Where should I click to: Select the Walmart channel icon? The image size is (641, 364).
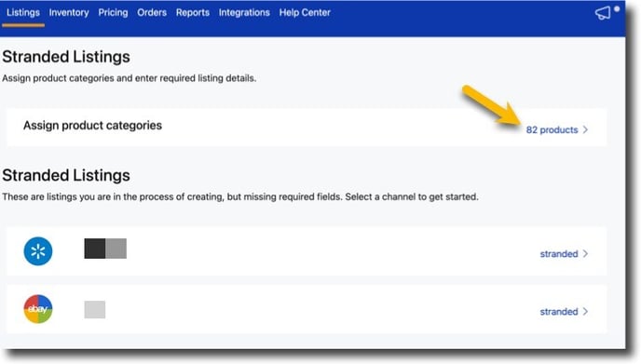coord(38,250)
